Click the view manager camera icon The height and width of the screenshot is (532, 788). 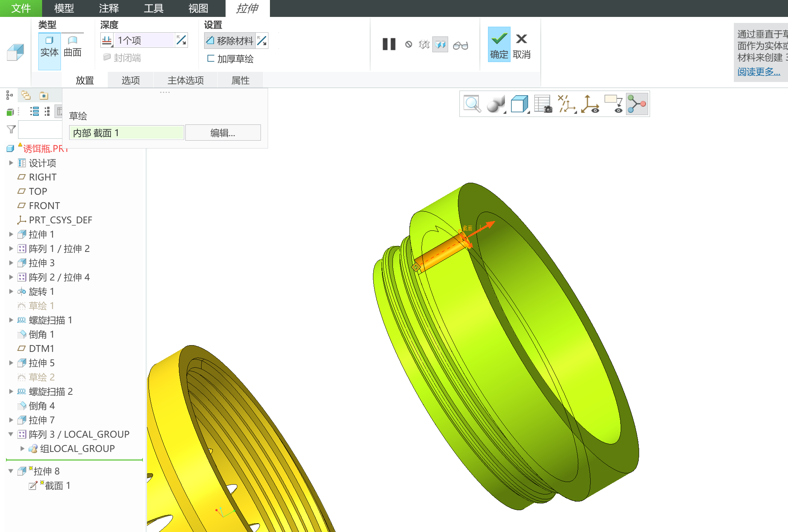pyautogui.click(x=543, y=104)
